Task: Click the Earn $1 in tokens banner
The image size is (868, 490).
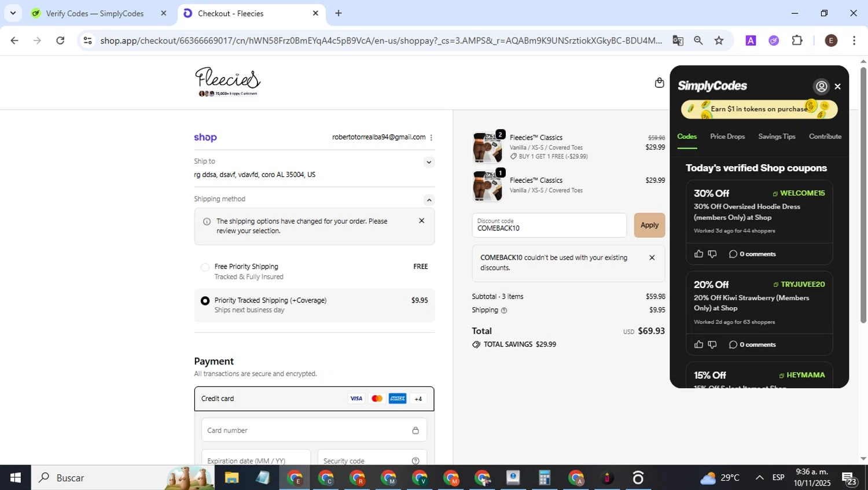Action: pyautogui.click(x=759, y=109)
